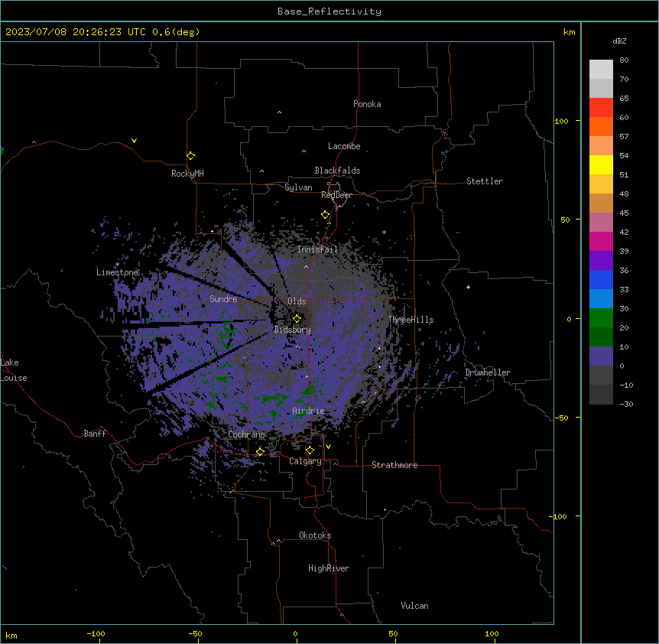
Task: Click the Ponoka city label
Action: coord(367,104)
